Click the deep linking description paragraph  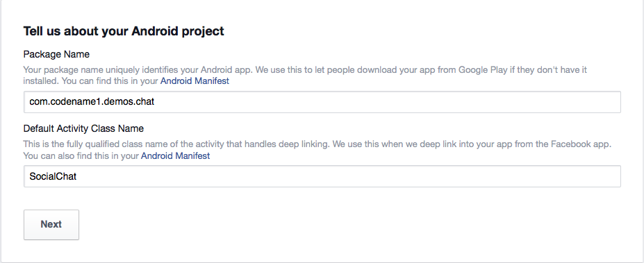pos(317,150)
